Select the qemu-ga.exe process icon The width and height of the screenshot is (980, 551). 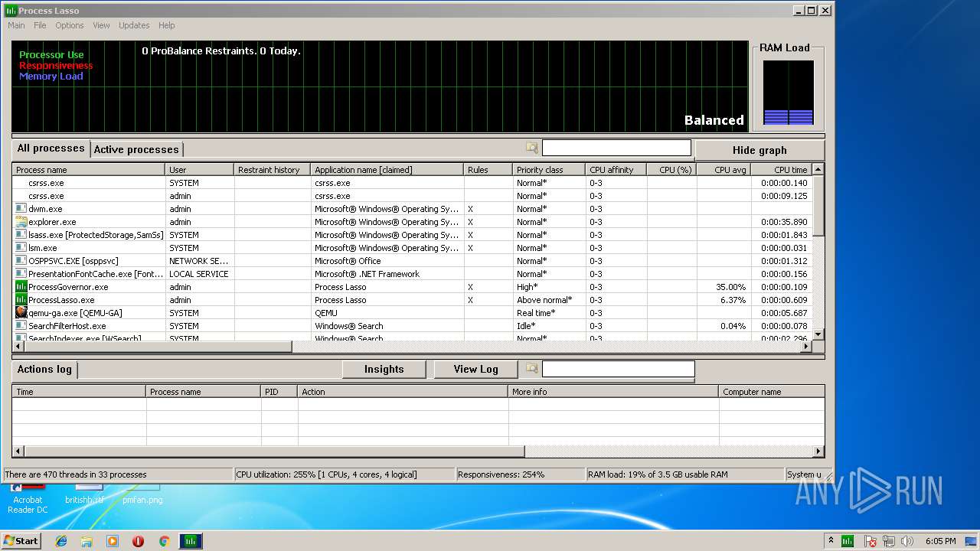pyautogui.click(x=21, y=313)
